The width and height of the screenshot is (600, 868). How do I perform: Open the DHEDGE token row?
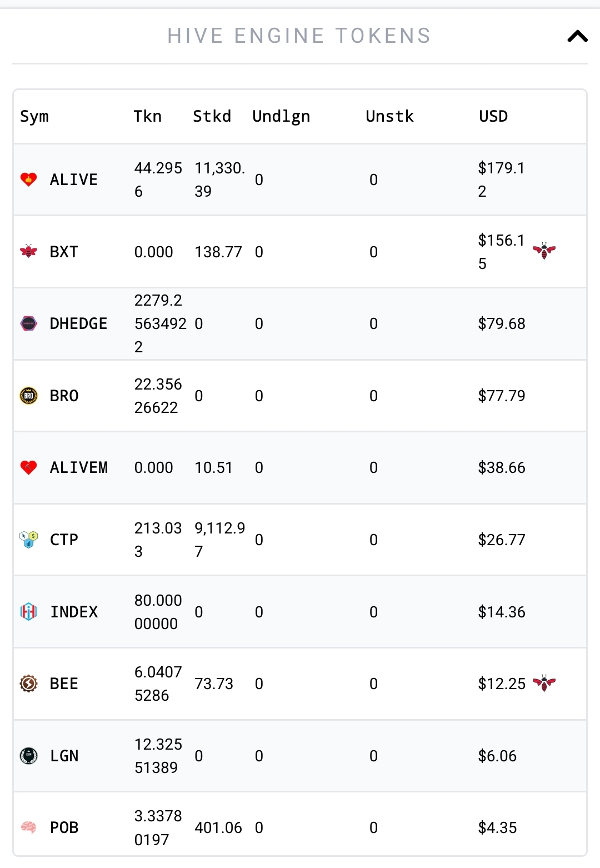pyautogui.click(x=300, y=323)
